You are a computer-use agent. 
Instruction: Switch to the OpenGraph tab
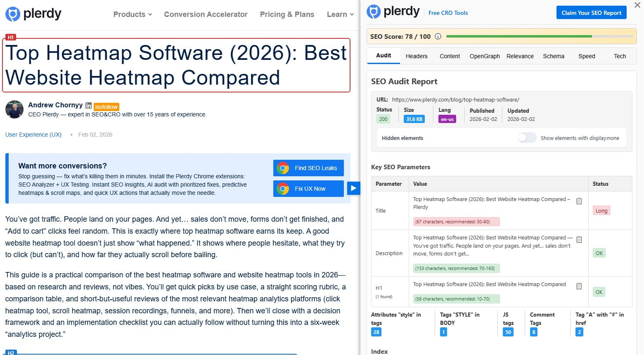click(x=484, y=56)
